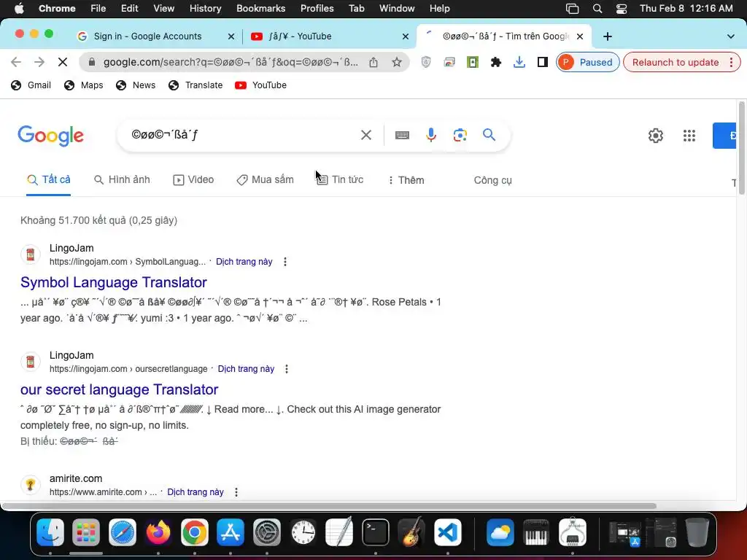Open Terminal from the Dock

tap(376, 532)
